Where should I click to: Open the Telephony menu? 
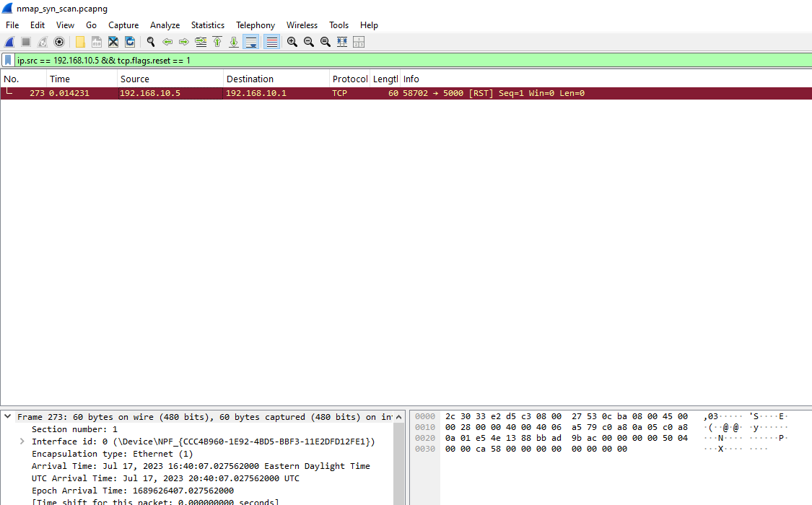[255, 25]
